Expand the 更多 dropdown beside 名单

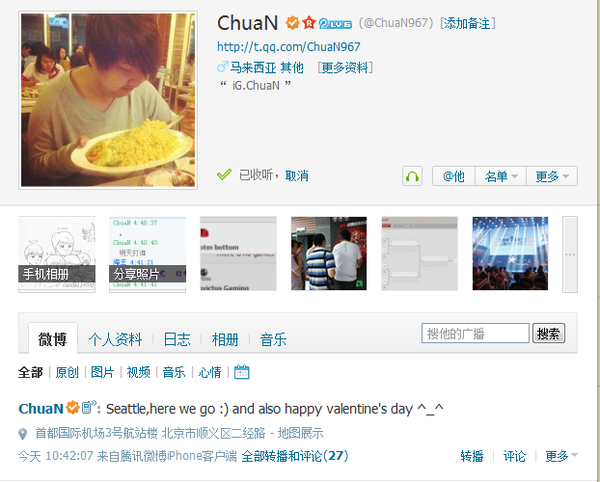tap(552, 176)
